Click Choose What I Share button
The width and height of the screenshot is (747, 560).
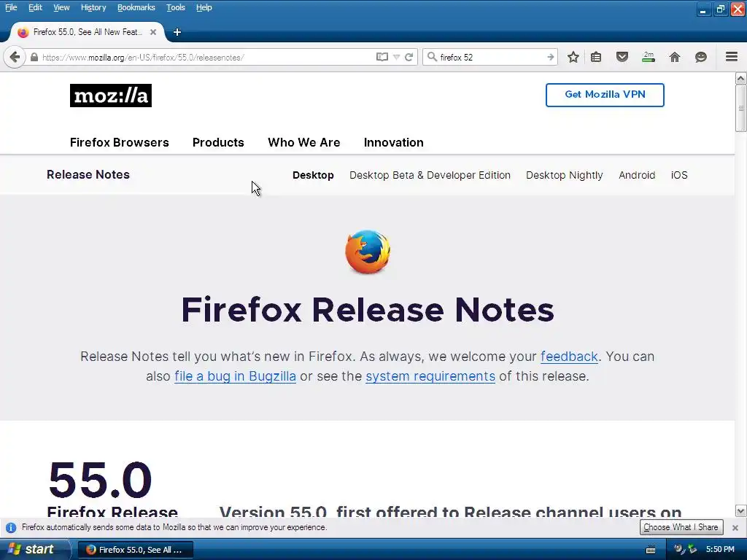(x=681, y=527)
